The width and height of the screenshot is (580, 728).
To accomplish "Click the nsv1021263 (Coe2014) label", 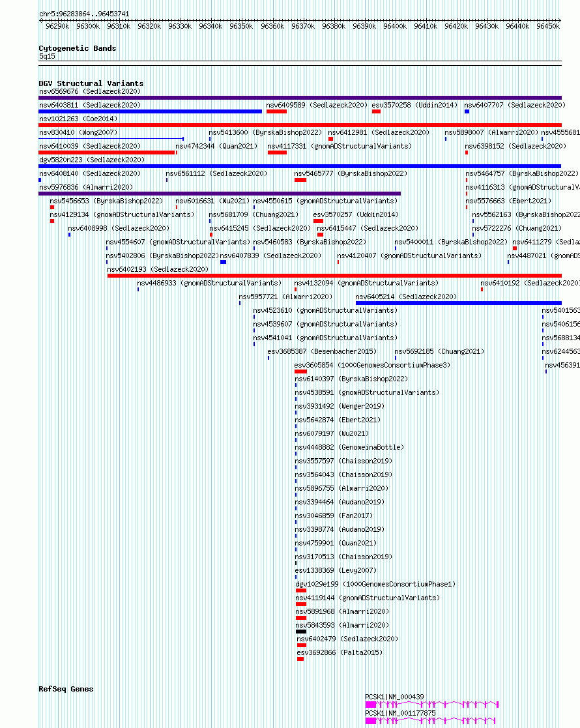I will [78, 119].
